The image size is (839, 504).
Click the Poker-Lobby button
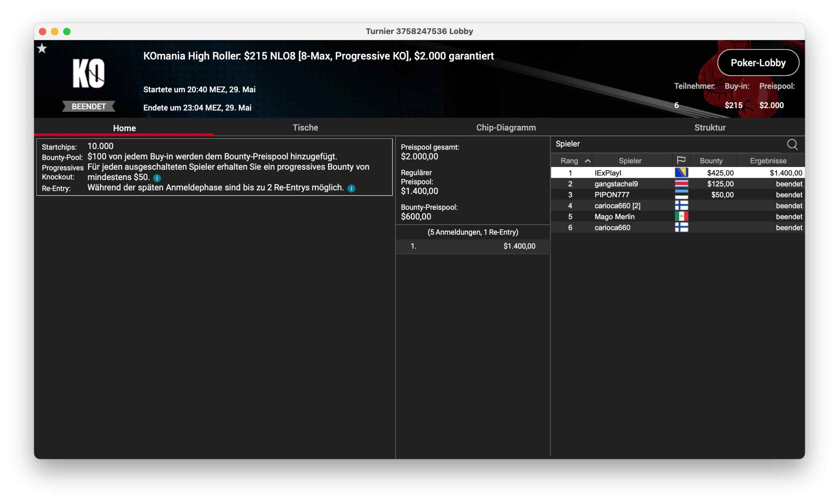pyautogui.click(x=758, y=63)
